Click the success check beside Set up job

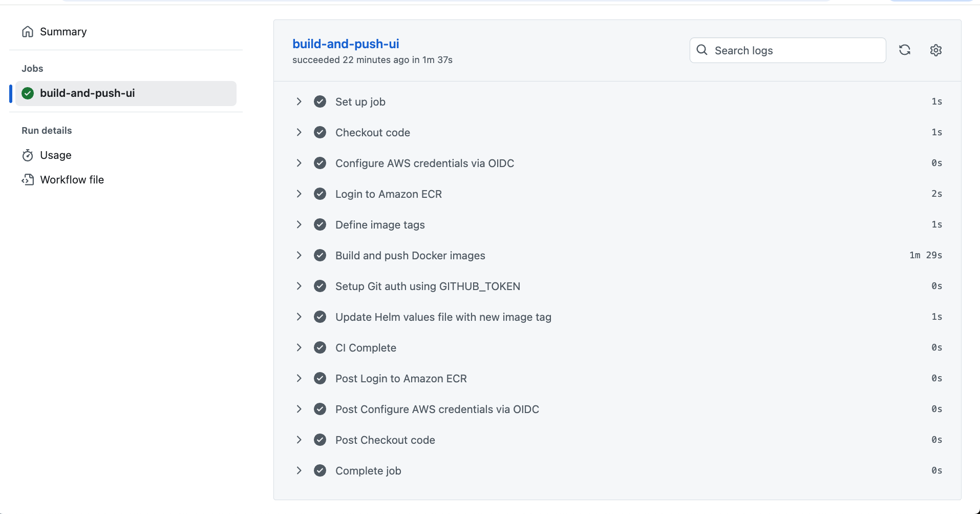pyautogui.click(x=319, y=101)
